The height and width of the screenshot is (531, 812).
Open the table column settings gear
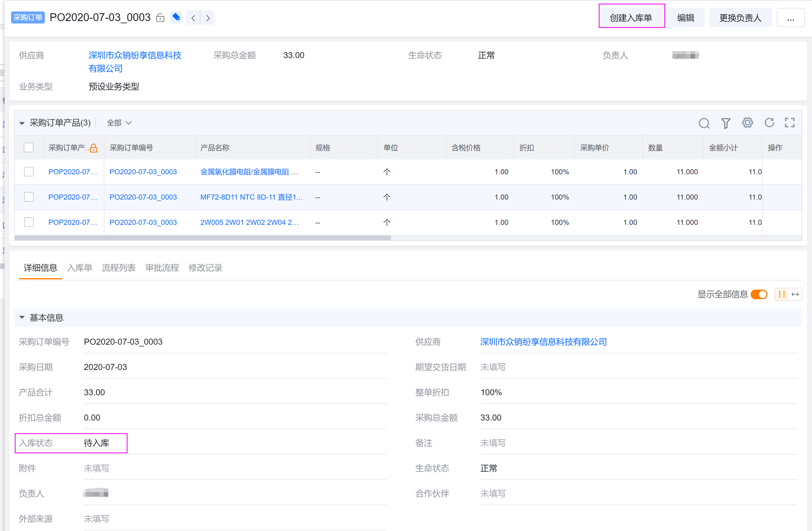coord(747,123)
